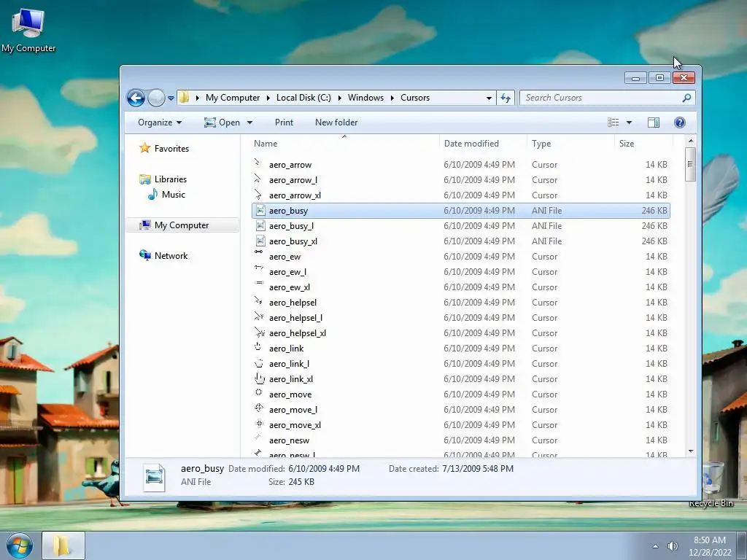Click the aero_ew cursor icon
The image size is (747, 560).
[259, 252]
